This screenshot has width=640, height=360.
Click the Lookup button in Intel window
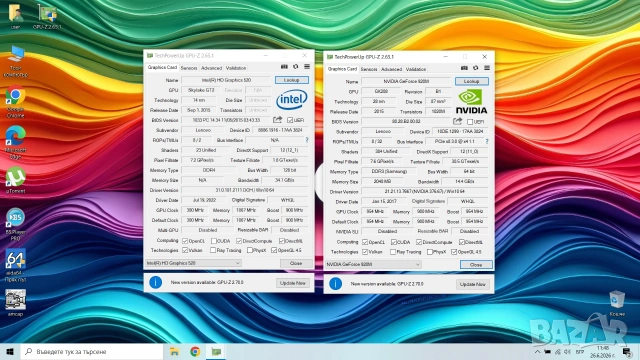(291, 80)
